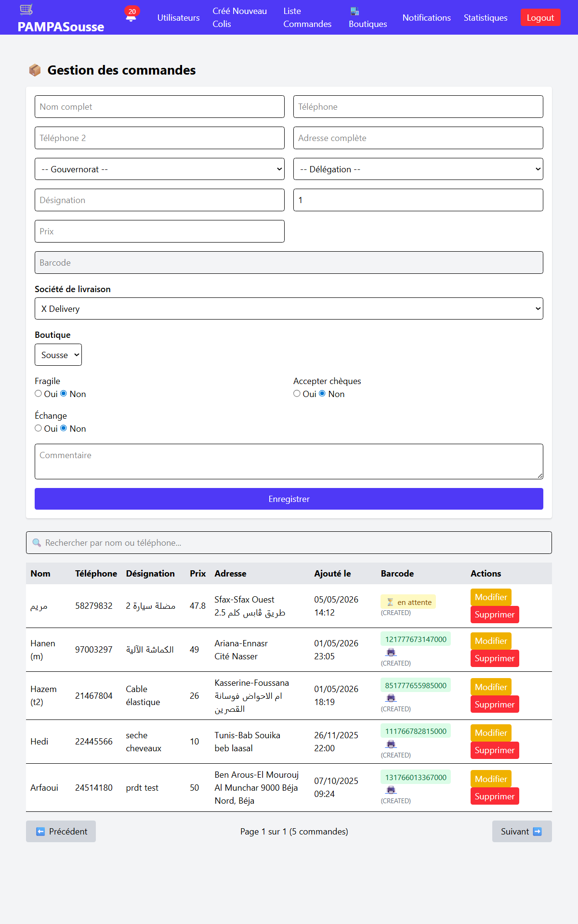This screenshot has height=924, width=578.
Task: Select Oui for Accepter chèques
Action: [x=297, y=394]
